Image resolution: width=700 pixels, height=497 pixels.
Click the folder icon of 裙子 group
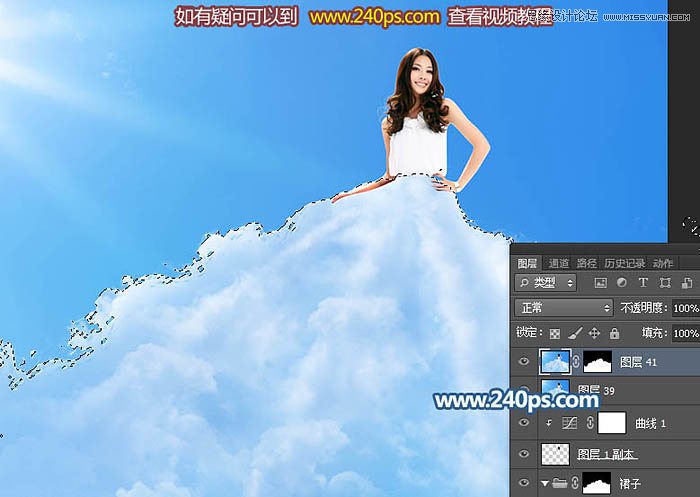(x=560, y=483)
